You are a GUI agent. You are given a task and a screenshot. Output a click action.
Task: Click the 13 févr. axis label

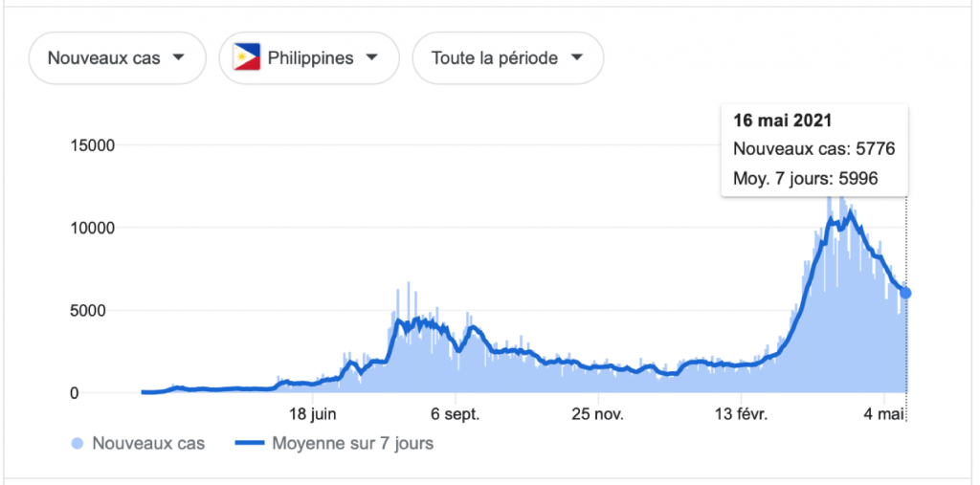click(x=742, y=415)
